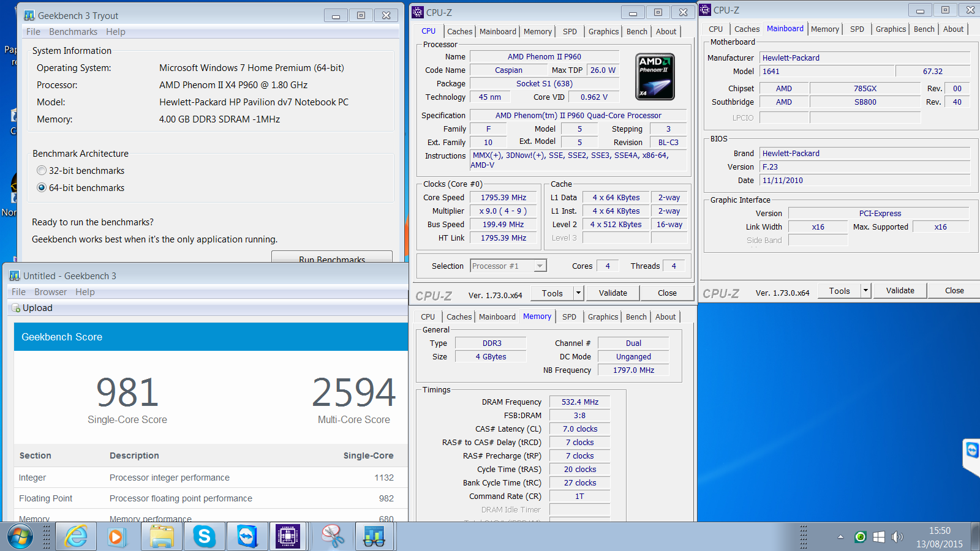Click Run Benchmarks button
This screenshot has height=551, width=980.
pos(332,257)
